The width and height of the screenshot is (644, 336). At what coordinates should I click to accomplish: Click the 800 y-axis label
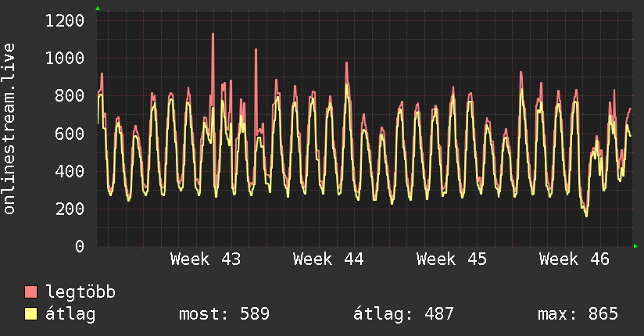pyautogui.click(x=70, y=96)
